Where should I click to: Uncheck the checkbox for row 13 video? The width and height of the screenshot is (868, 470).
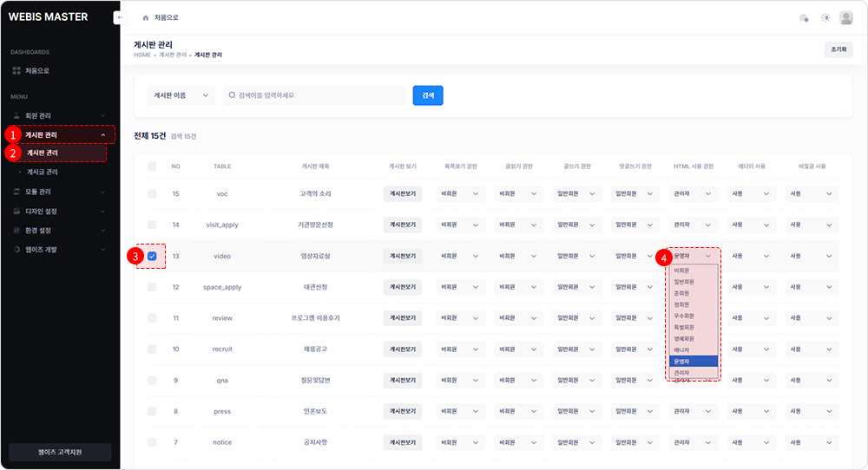(152, 256)
